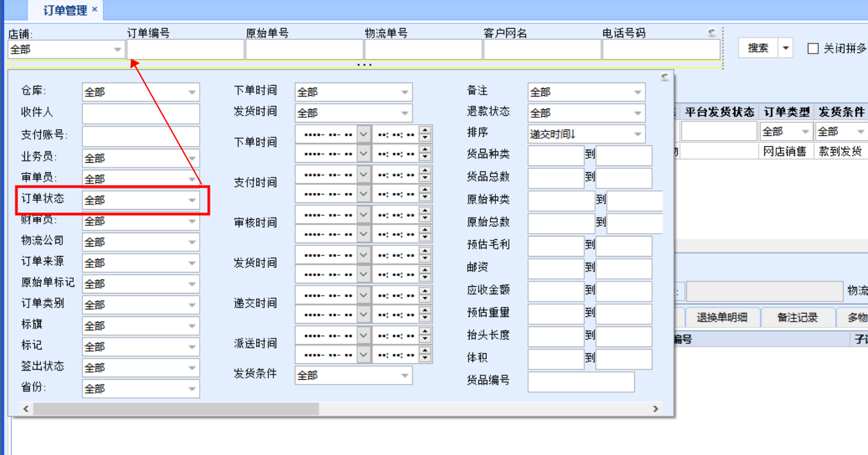Click the horizontal scrollbar thumb in the filter panel
The width and height of the screenshot is (868, 455).
tap(176, 409)
